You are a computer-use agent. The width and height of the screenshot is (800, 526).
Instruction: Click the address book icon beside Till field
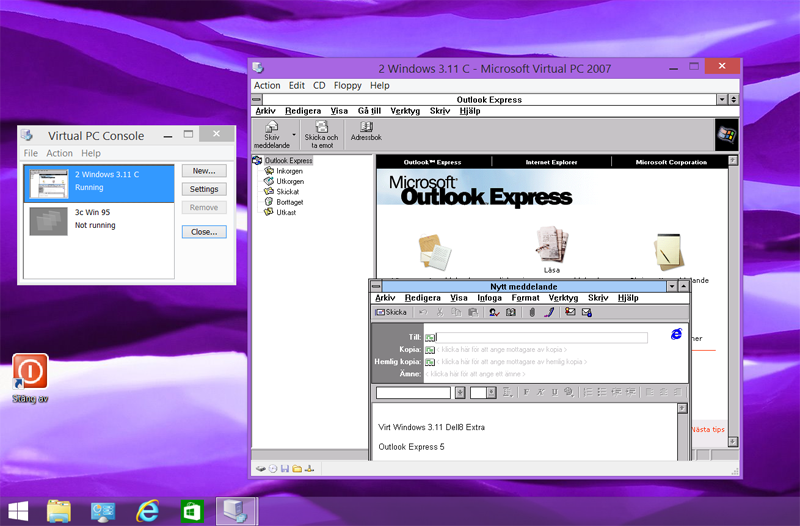(x=430, y=338)
